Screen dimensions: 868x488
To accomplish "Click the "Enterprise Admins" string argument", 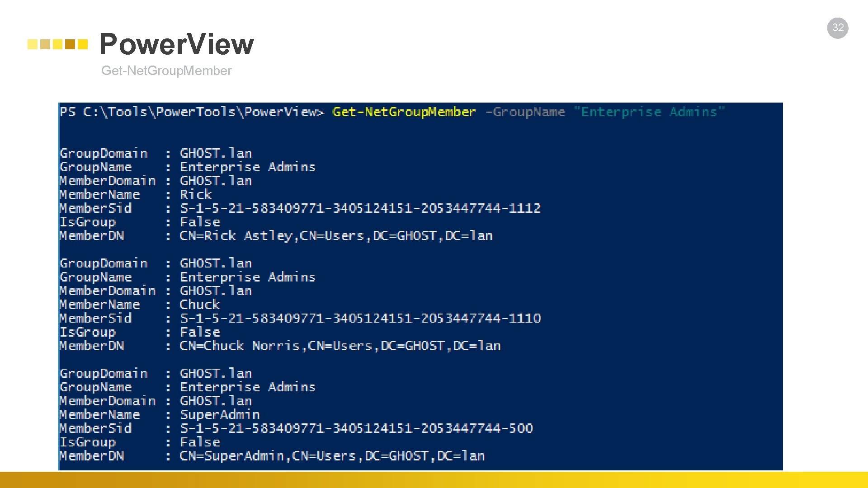I will 649,112.
